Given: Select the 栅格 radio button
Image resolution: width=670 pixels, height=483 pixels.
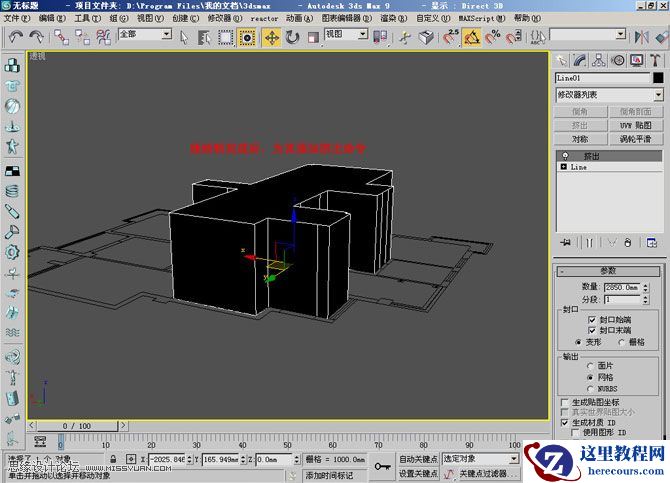Looking at the screenshot, I should pos(621,342).
